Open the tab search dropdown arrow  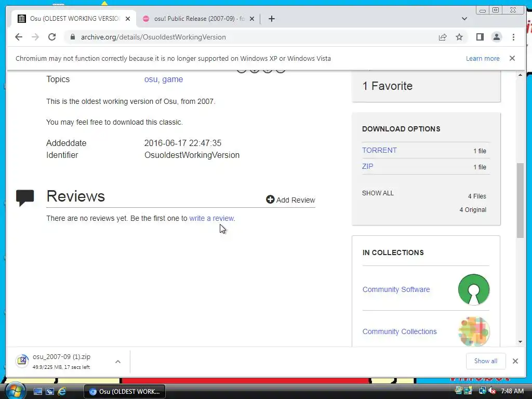[x=464, y=19]
